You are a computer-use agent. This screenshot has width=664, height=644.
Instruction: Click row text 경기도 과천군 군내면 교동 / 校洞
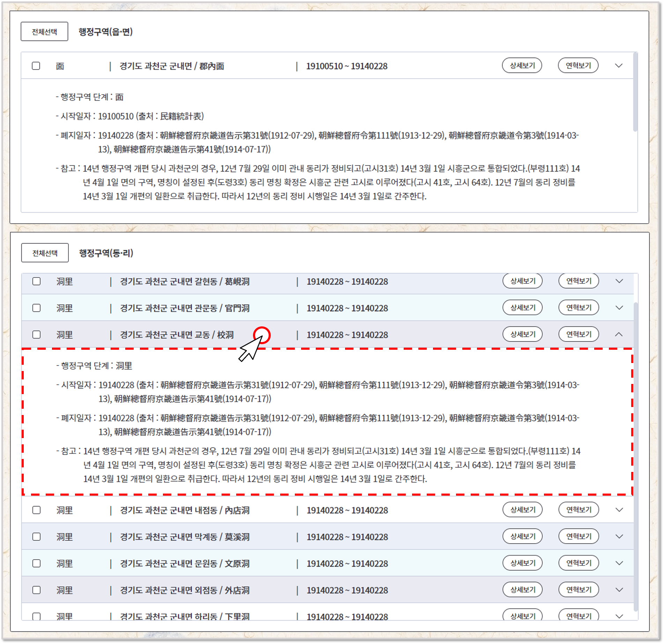177,335
